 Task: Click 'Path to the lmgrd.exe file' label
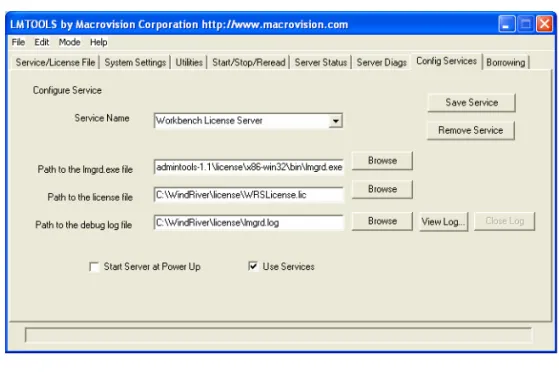85,169
